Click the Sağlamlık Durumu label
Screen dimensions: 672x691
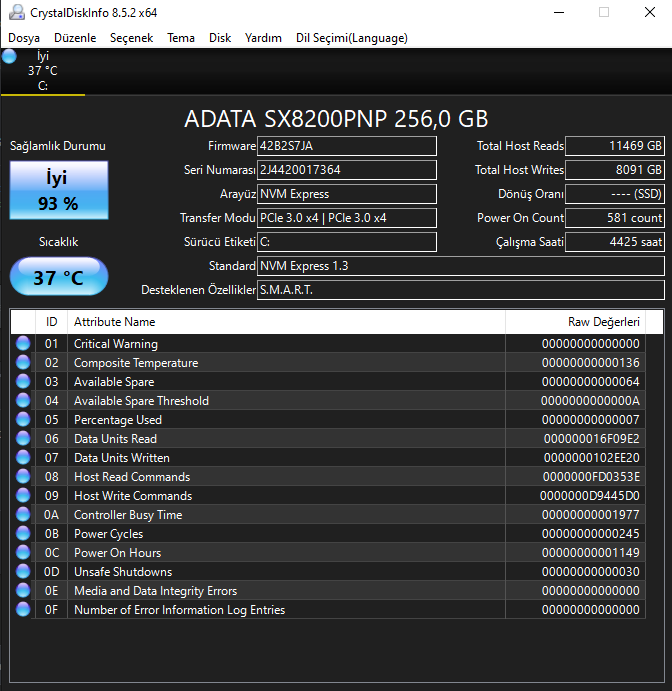pos(58,146)
